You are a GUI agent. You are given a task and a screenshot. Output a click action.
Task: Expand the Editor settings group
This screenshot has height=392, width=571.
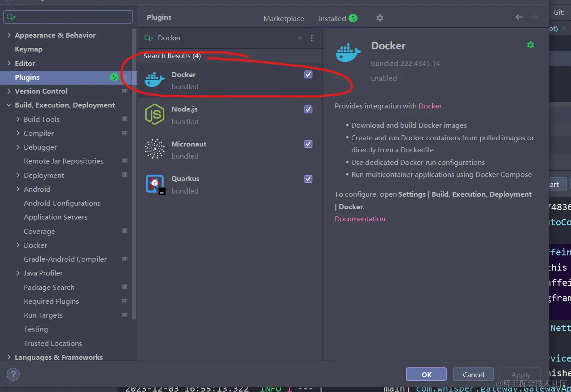(x=9, y=63)
